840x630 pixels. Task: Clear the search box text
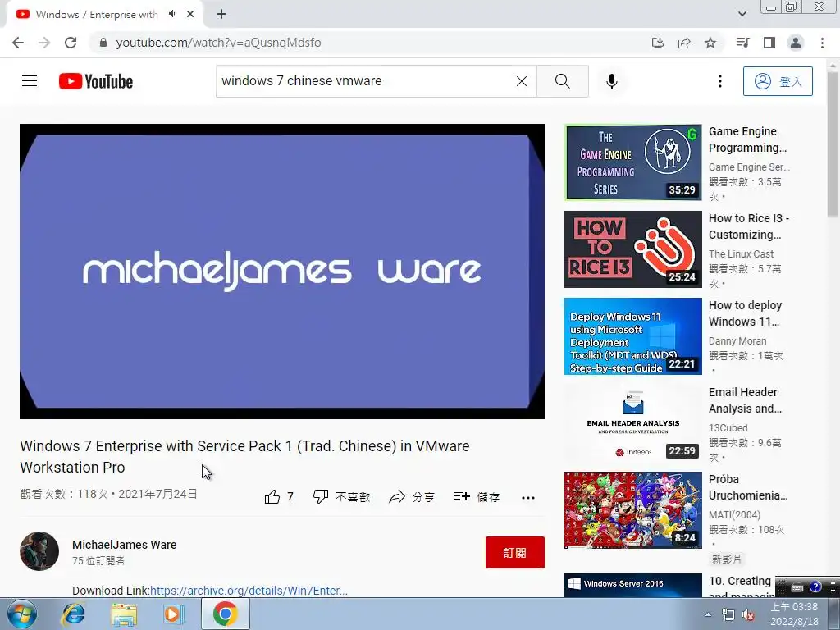pos(521,81)
